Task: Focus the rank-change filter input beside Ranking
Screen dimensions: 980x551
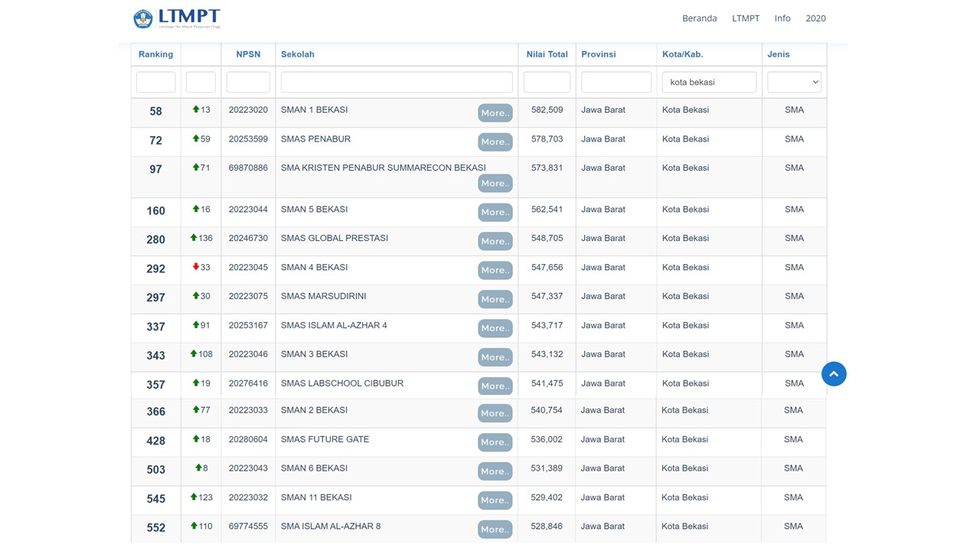Action: 201,82
